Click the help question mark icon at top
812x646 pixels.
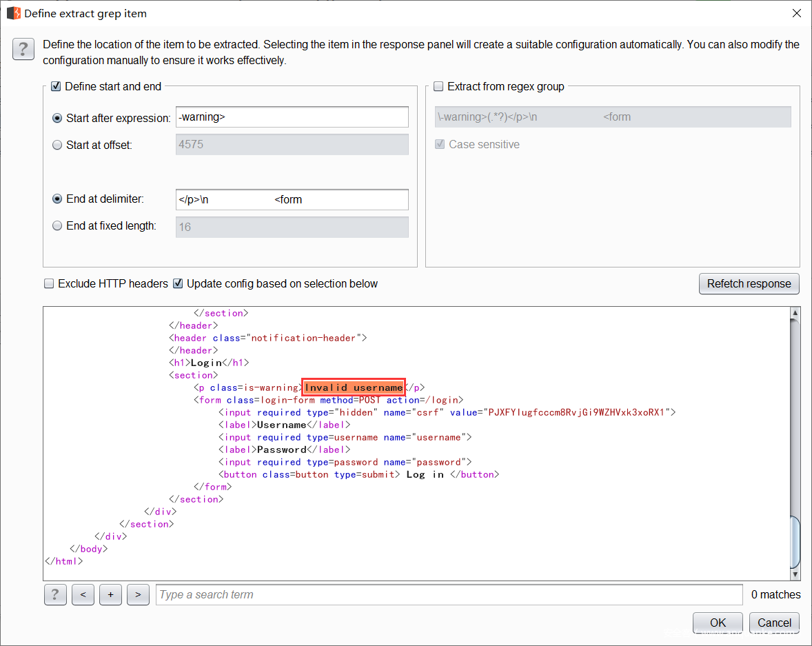pyautogui.click(x=23, y=50)
